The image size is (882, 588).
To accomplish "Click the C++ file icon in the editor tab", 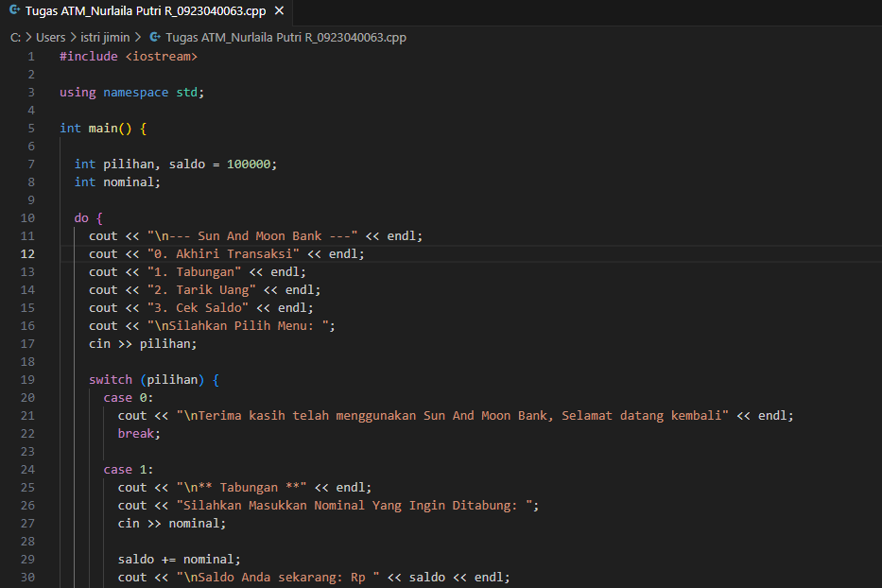I will pos(12,12).
